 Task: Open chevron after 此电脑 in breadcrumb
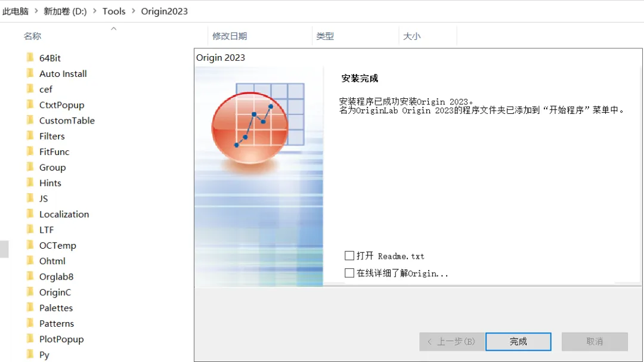(x=36, y=11)
